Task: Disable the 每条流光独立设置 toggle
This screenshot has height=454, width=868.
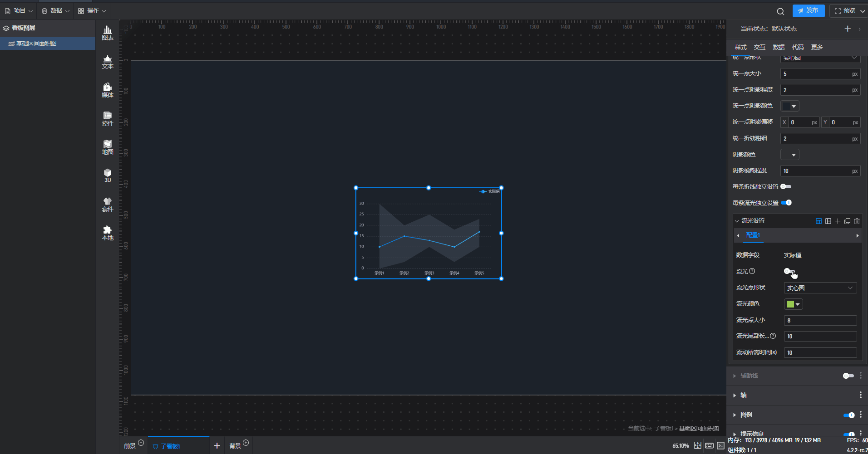Action: [x=786, y=203]
